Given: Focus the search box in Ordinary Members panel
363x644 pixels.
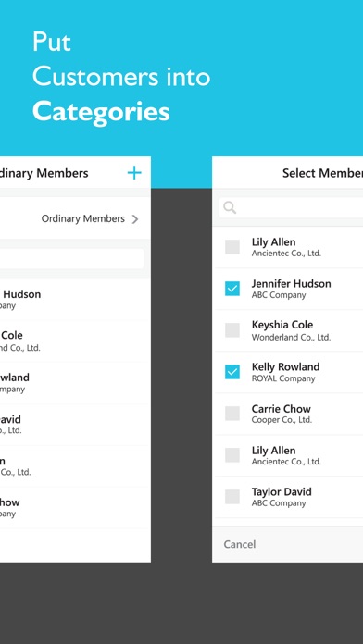Looking at the screenshot, I should 71,259.
